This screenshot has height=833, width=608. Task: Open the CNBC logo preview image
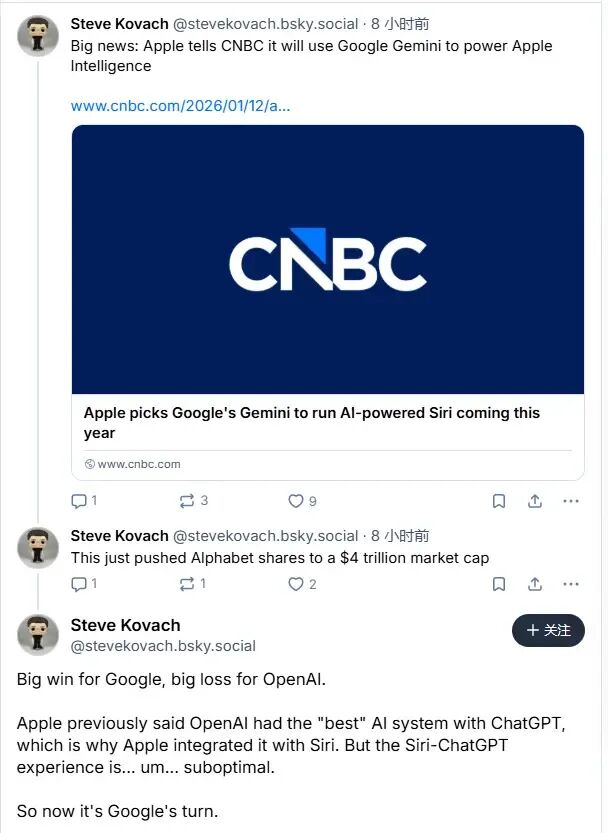click(328, 259)
